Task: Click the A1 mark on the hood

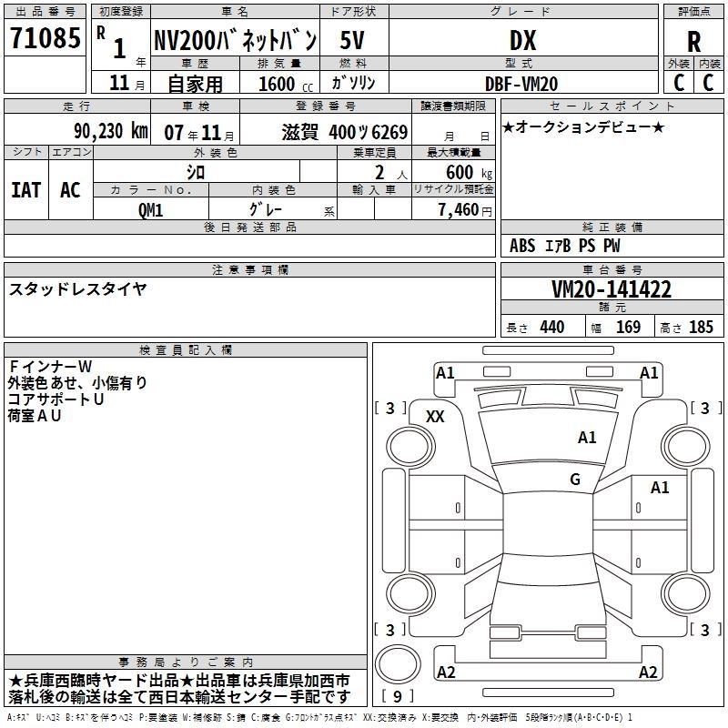Action: pos(587,437)
